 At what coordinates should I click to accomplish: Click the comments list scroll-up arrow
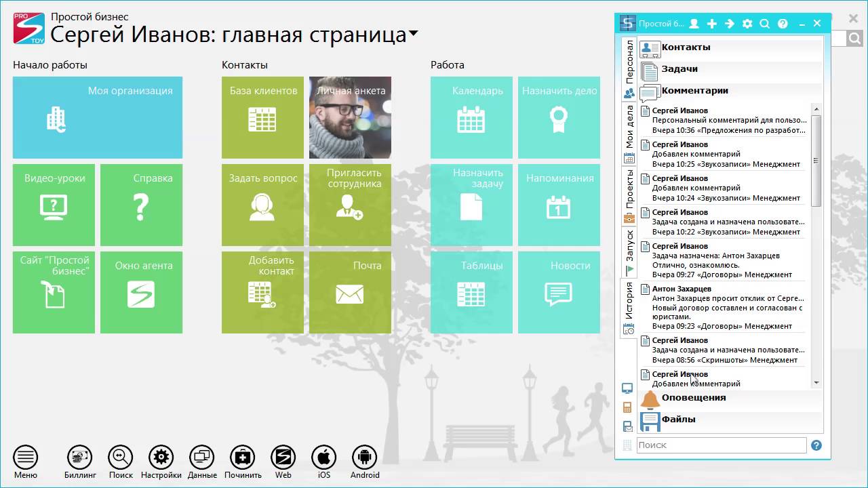(816, 109)
